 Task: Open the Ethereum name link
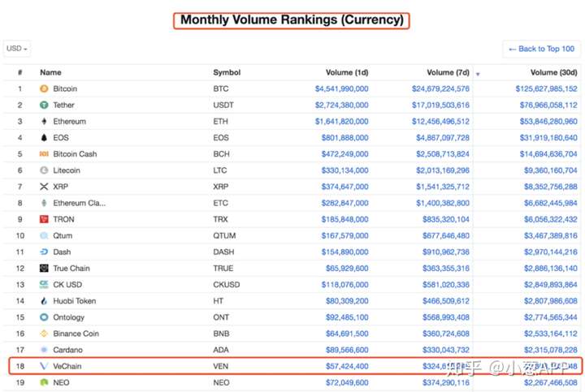pos(69,122)
